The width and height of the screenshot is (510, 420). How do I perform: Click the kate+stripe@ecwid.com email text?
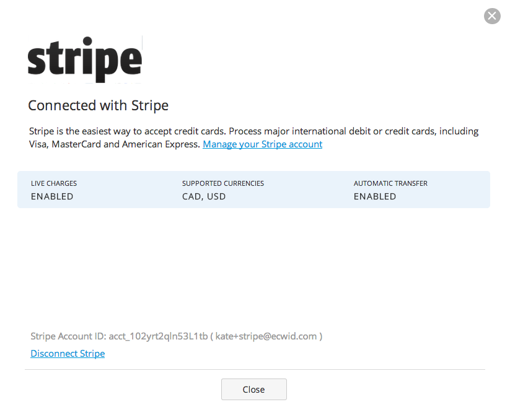click(266, 336)
